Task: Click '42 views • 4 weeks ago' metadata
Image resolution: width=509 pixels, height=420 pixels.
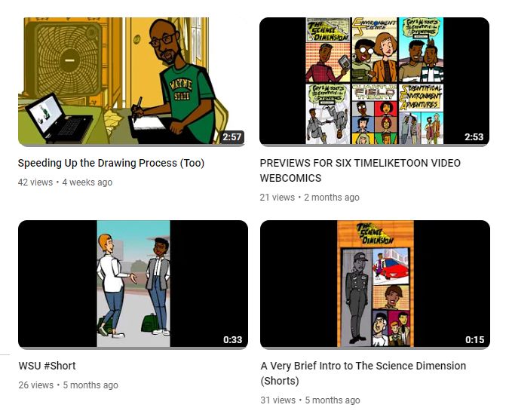Action: click(65, 182)
